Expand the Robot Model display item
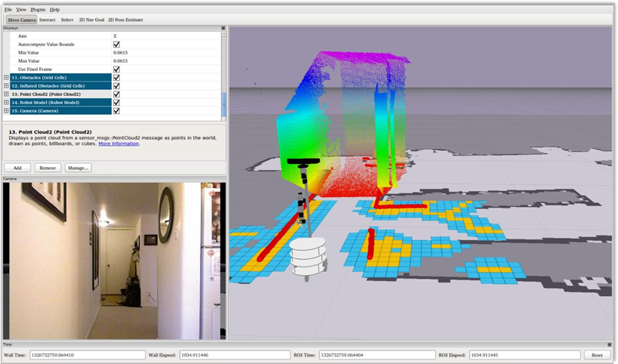Viewport: 618px width, 364px height. tap(6, 103)
